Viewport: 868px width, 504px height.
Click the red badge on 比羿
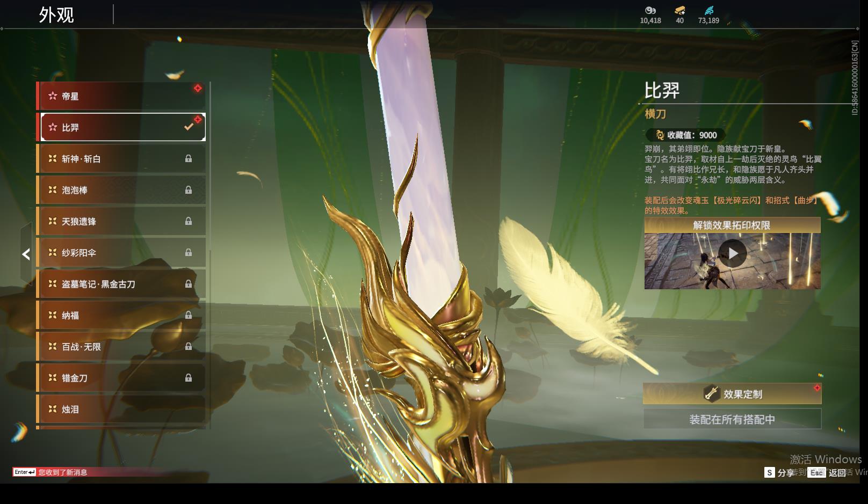(198, 119)
